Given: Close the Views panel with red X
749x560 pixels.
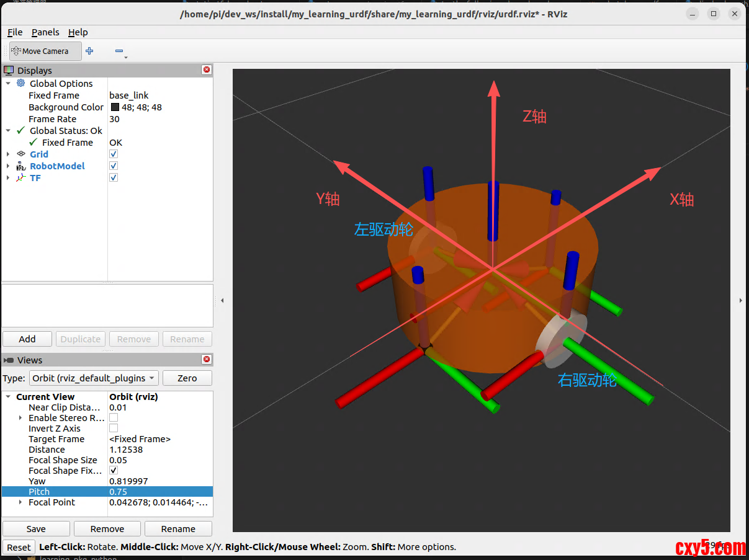Looking at the screenshot, I should [x=207, y=360].
